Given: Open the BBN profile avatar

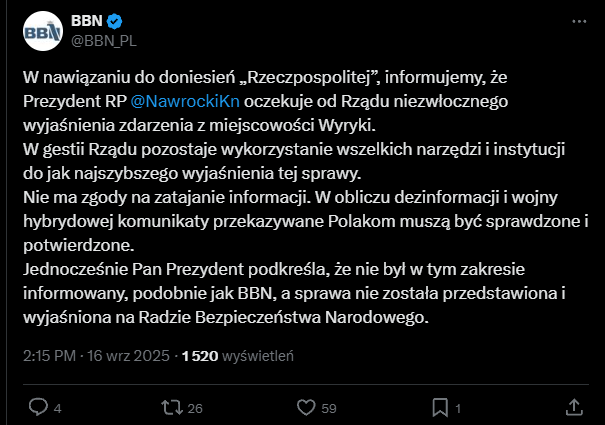Looking at the screenshot, I should [x=42, y=33].
